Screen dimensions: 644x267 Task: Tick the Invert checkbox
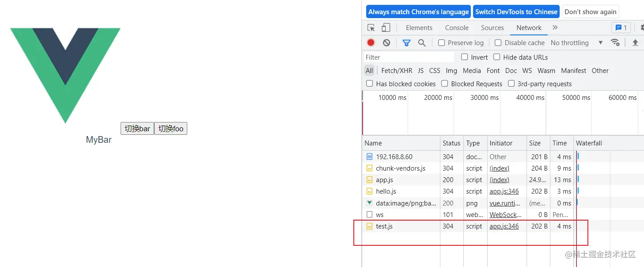click(464, 57)
